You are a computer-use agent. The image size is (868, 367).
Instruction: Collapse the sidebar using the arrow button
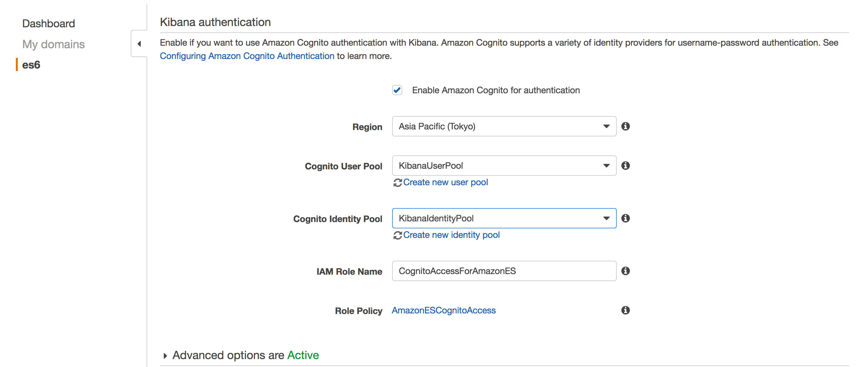click(139, 44)
